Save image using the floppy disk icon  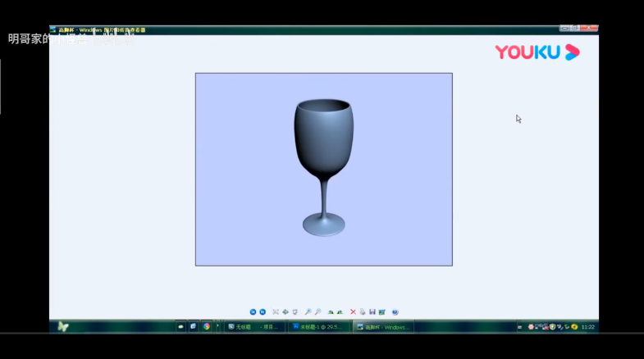(372, 312)
